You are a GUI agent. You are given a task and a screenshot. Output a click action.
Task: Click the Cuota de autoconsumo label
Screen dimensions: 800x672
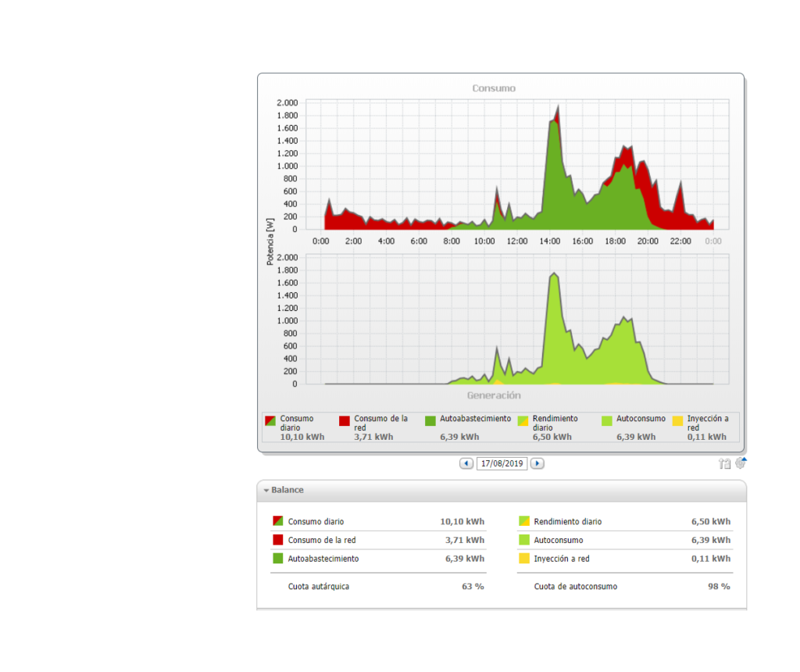click(575, 586)
